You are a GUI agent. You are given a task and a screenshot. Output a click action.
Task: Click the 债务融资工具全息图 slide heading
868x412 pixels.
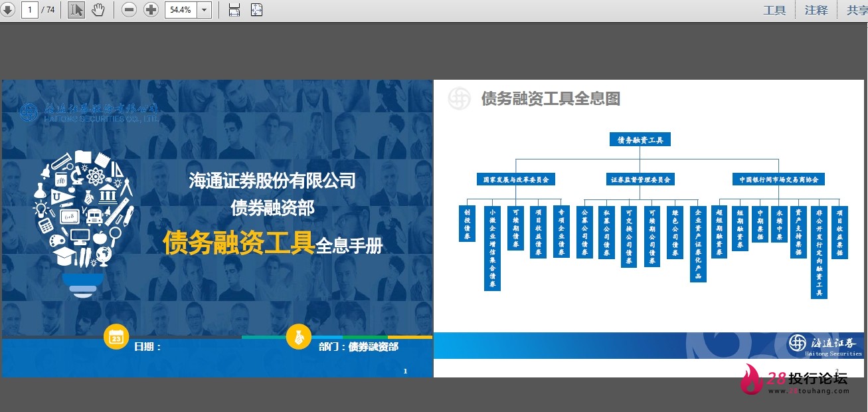(x=551, y=99)
